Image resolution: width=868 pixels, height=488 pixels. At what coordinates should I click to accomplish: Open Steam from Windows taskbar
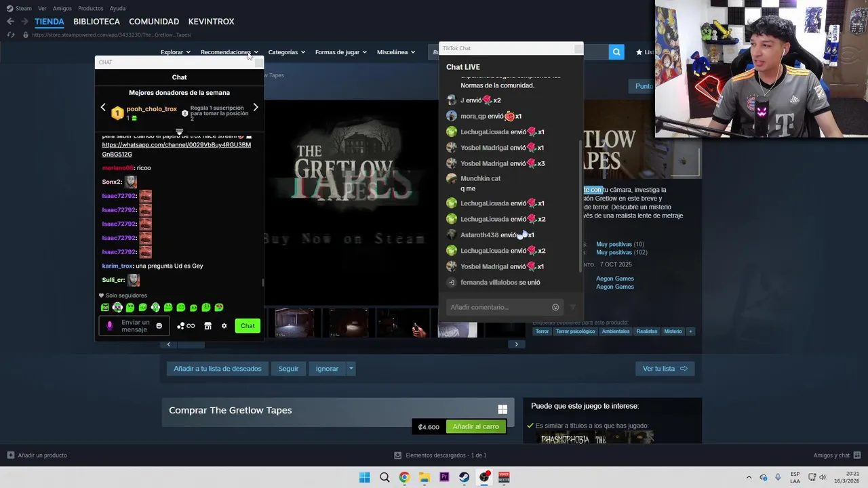(464, 477)
